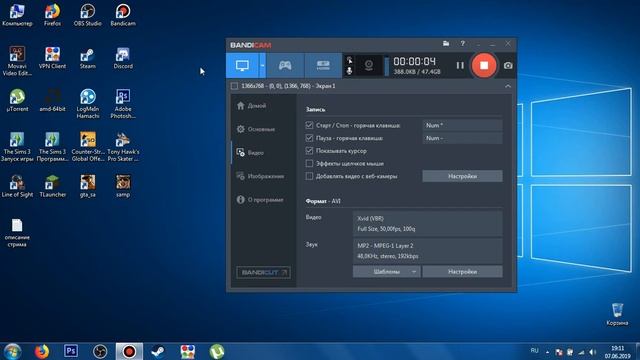Click the Num - hotkey field

point(462,138)
